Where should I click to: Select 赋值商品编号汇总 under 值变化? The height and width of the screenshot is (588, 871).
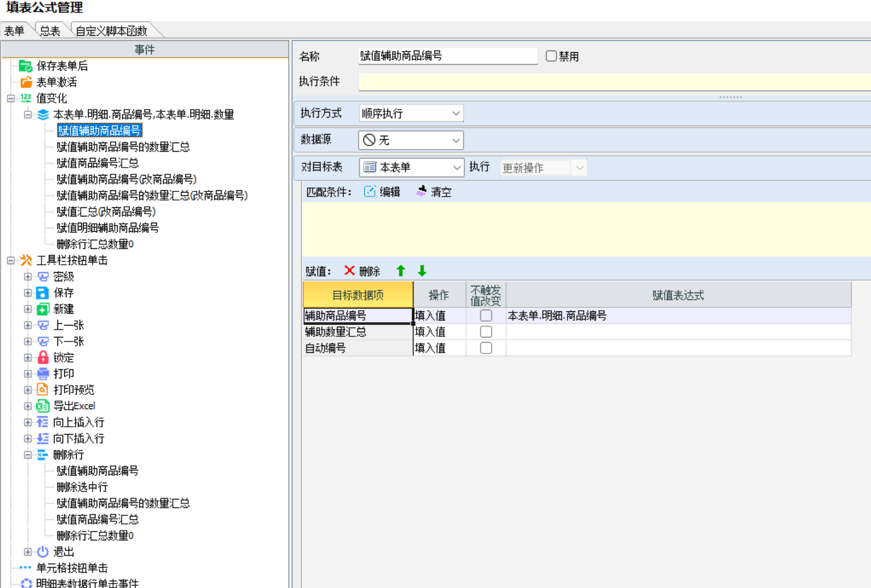click(x=98, y=163)
